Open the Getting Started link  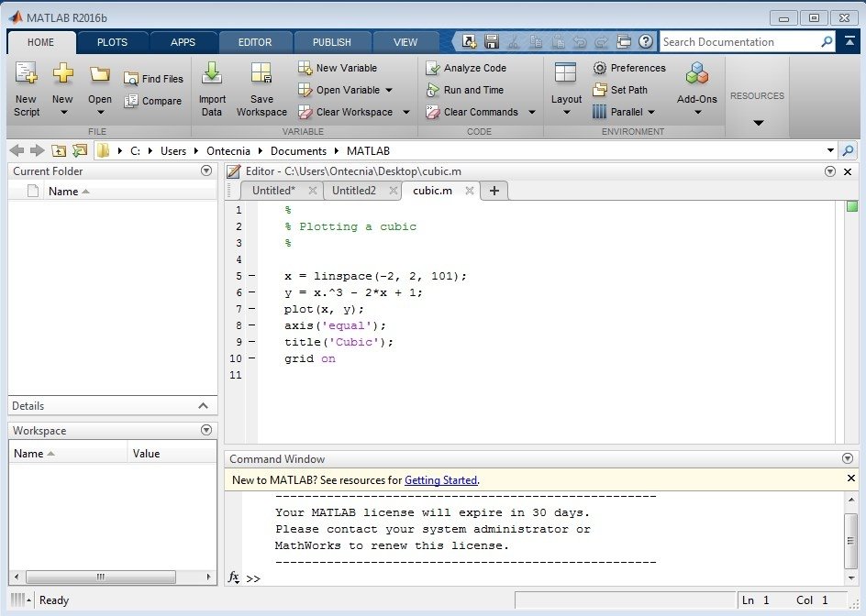[440, 480]
